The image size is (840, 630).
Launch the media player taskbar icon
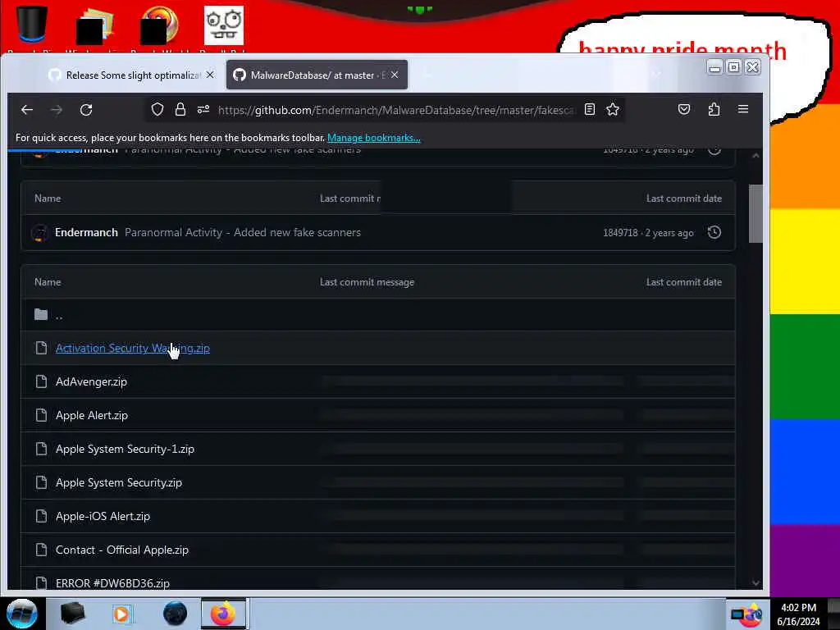[121, 614]
